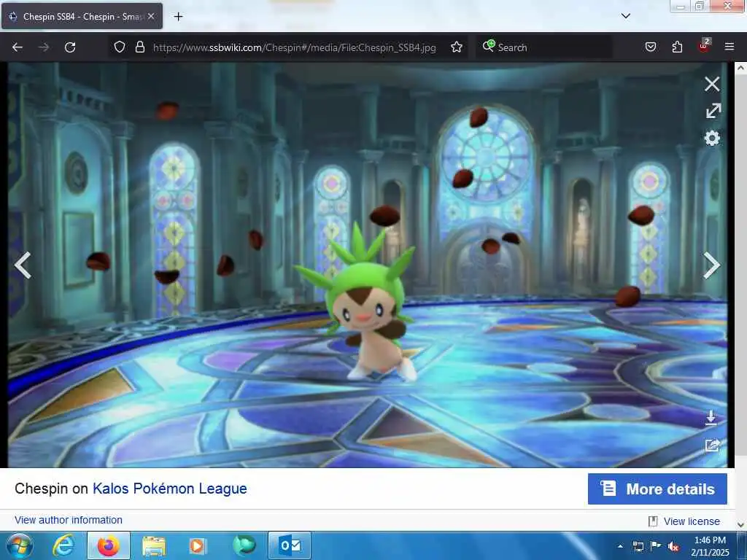Open a new tab with plus
This screenshot has height=560, width=747.
(x=178, y=17)
